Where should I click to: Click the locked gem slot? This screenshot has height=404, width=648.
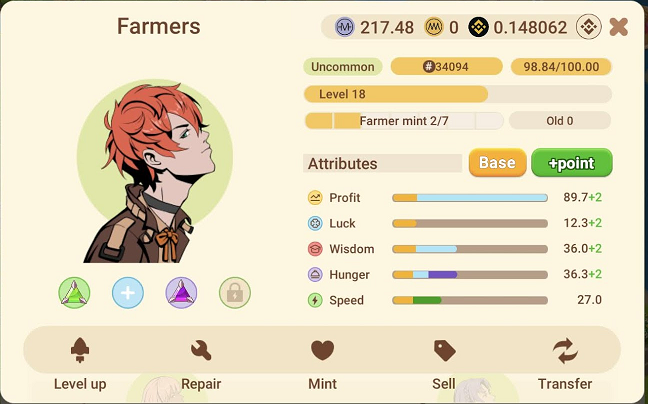(x=235, y=293)
